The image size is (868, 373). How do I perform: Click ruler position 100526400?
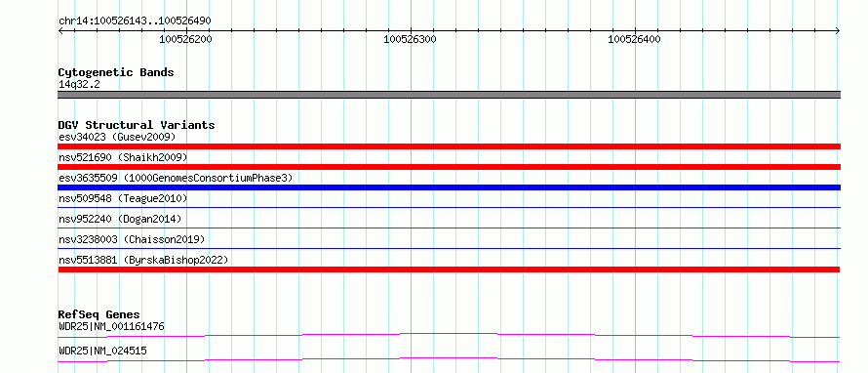click(x=634, y=39)
